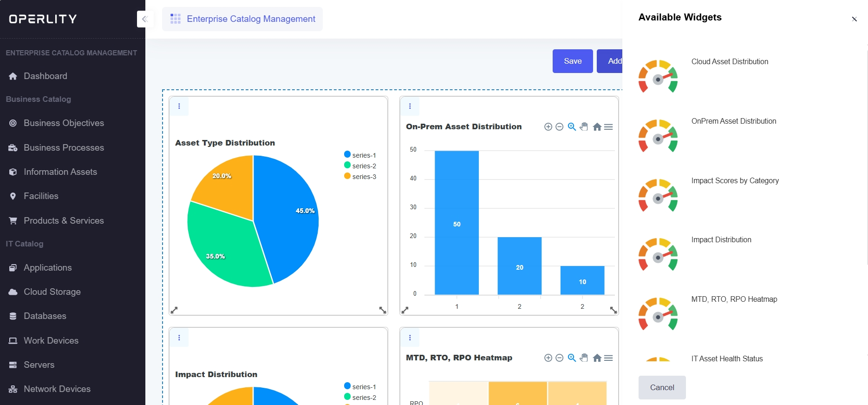Reset zoom with home icon on Heatmap chart

(597, 358)
